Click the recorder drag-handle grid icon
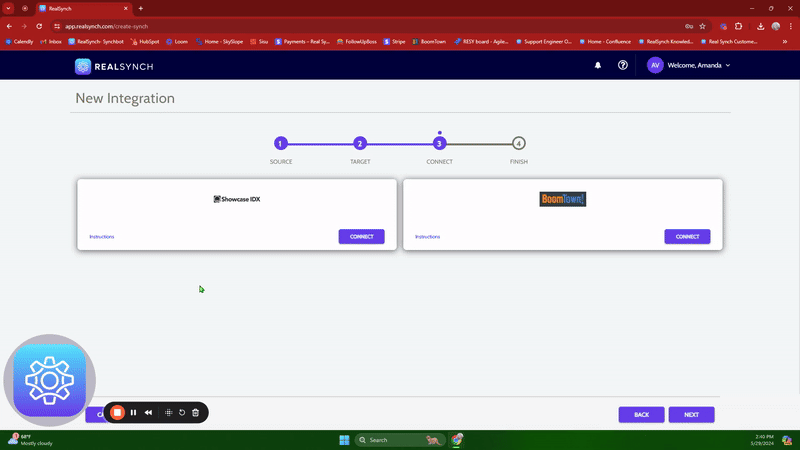 click(x=168, y=412)
